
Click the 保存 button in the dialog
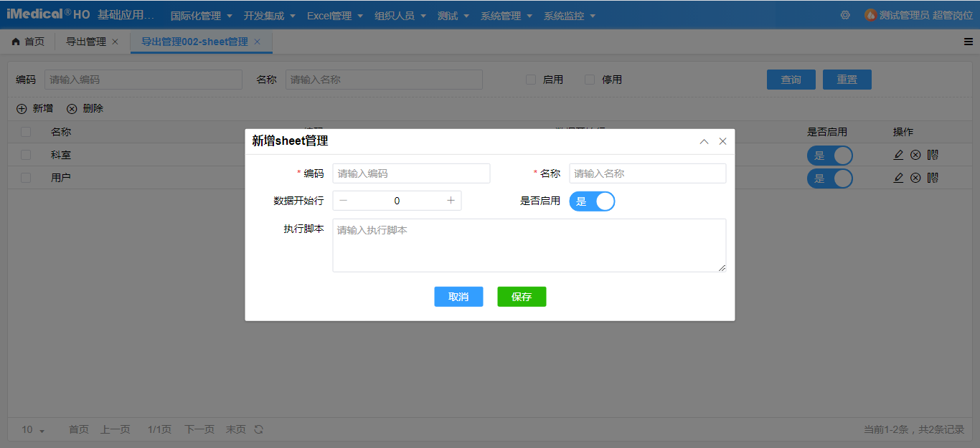click(x=522, y=296)
